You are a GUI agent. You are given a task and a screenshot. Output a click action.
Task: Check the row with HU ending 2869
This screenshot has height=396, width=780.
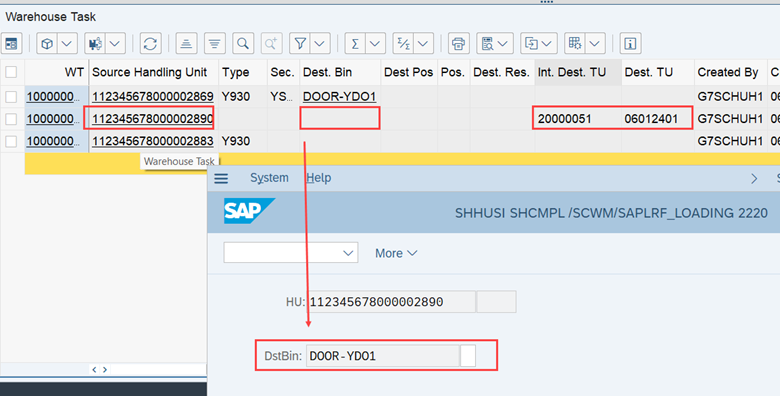point(11,97)
